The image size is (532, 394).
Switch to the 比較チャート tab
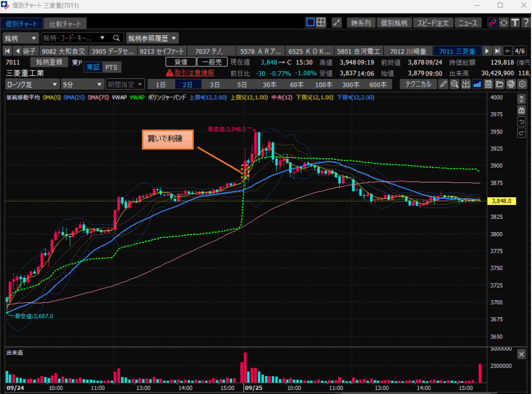click(65, 24)
